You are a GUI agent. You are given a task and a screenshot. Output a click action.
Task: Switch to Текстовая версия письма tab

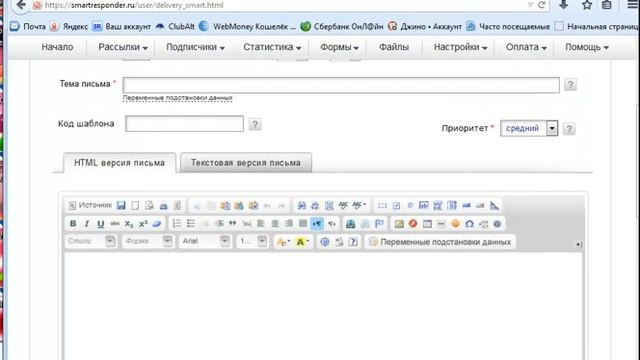(246, 163)
